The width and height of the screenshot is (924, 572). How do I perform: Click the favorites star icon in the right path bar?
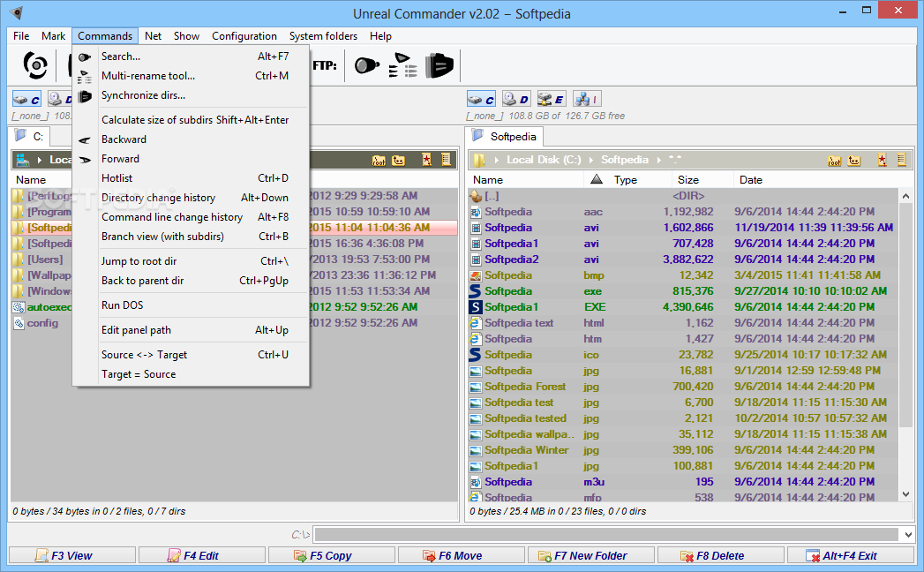[883, 160]
